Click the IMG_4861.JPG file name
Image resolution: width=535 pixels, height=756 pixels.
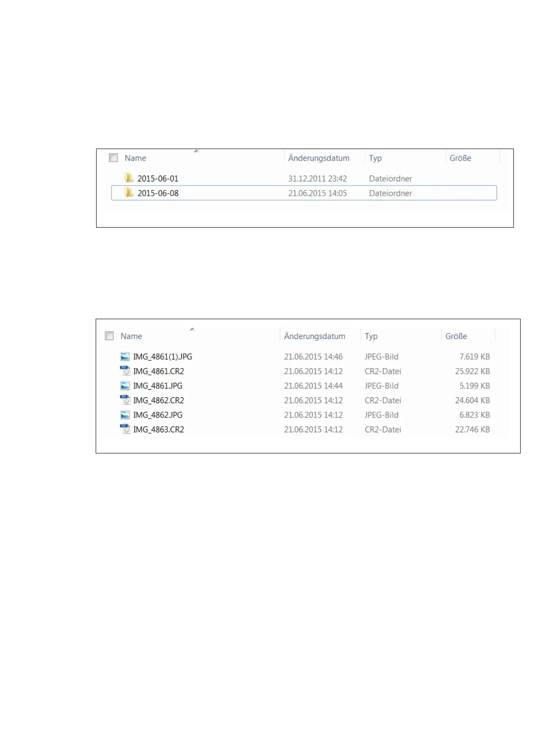pyautogui.click(x=158, y=386)
